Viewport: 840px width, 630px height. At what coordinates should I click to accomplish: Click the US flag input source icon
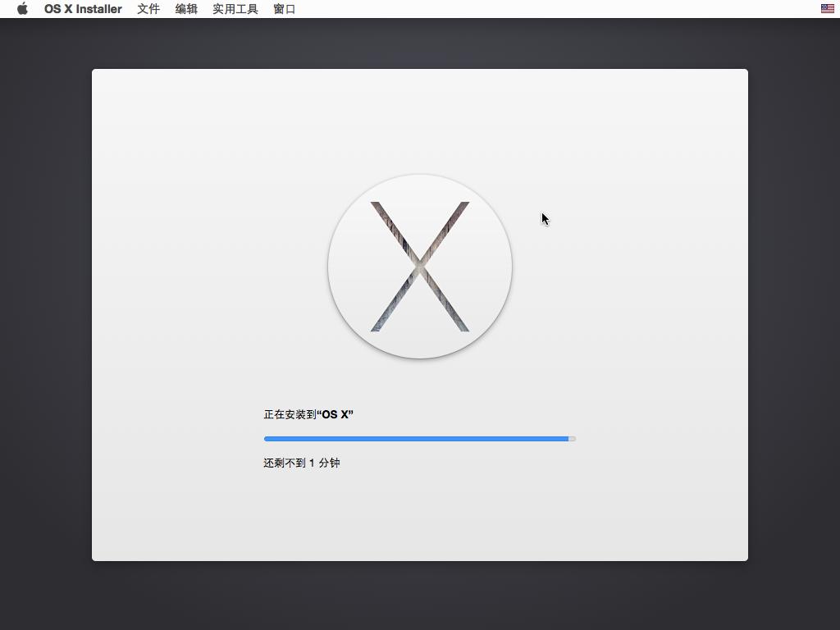tap(828, 9)
